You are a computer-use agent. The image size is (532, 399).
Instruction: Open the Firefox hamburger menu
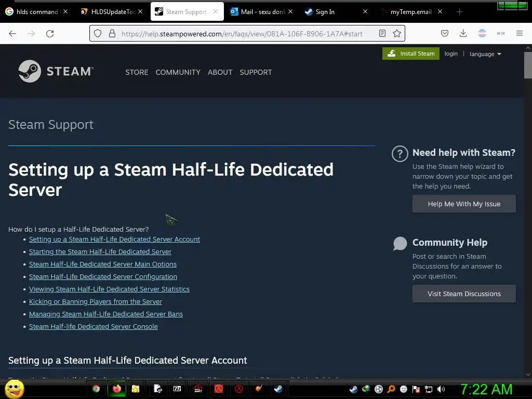(x=520, y=33)
